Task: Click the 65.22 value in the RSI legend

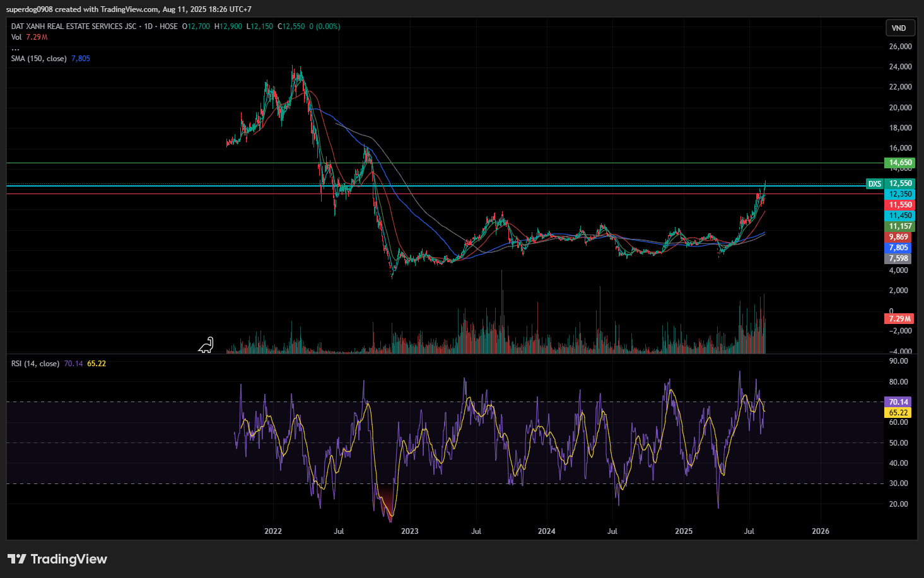Action: tap(96, 364)
